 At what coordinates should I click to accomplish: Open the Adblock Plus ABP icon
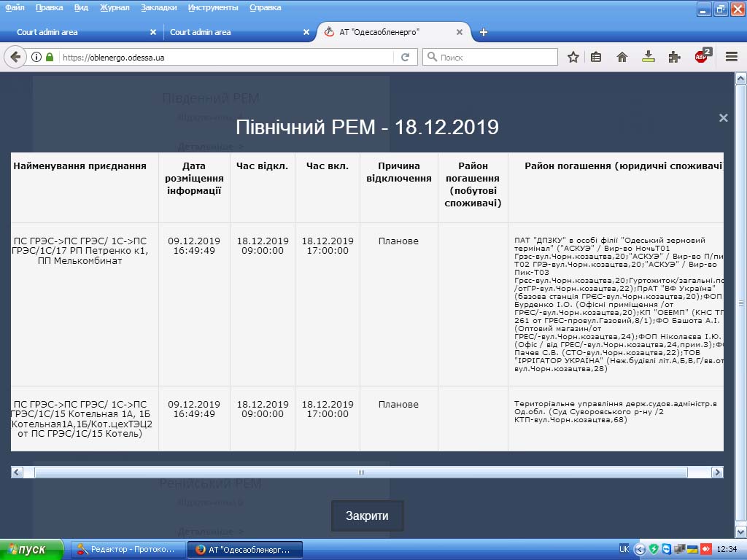[x=702, y=56]
